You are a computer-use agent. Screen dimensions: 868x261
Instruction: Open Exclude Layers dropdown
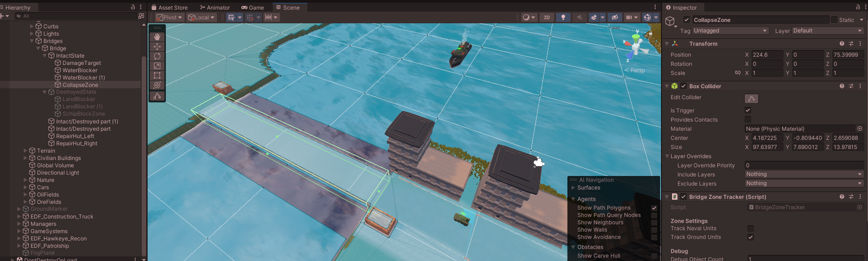(x=804, y=183)
